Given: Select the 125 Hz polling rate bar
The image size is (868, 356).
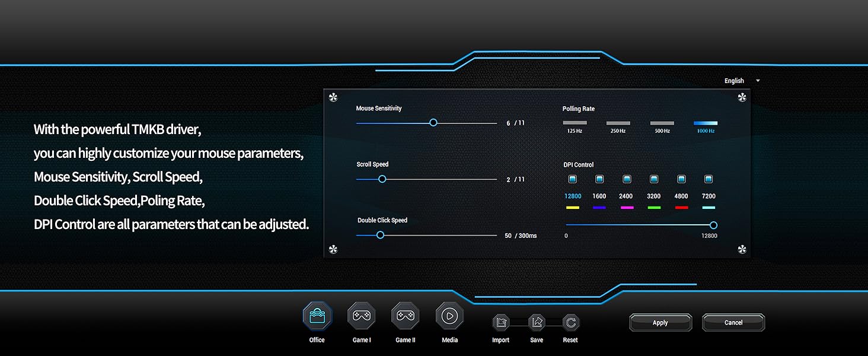Looking at the screenshot, I should [x=575, y=123].
